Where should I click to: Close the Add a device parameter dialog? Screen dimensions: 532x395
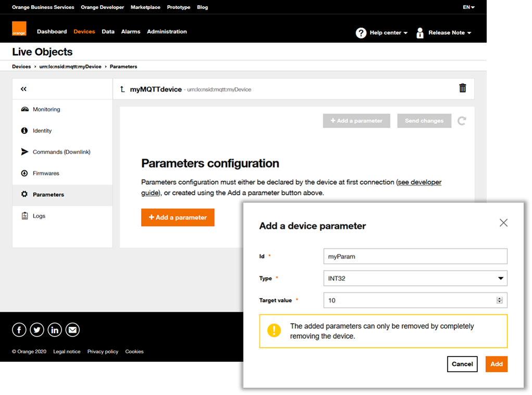[503, 223]
